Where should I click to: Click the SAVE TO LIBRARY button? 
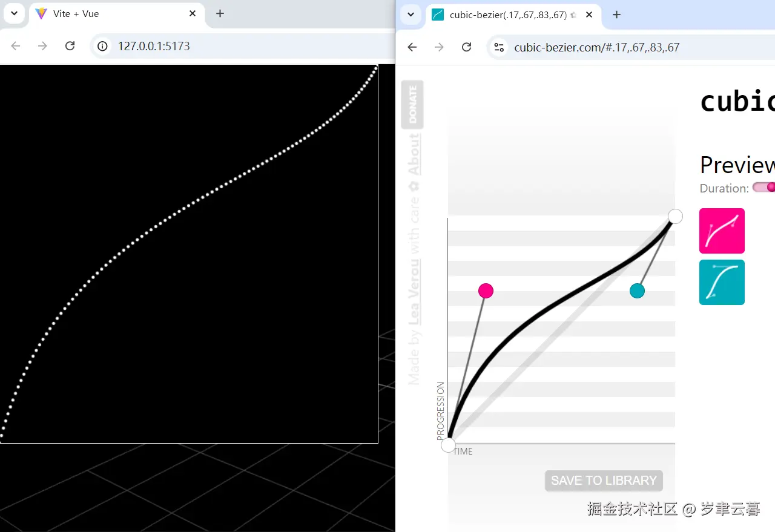[x=603, y=480]
